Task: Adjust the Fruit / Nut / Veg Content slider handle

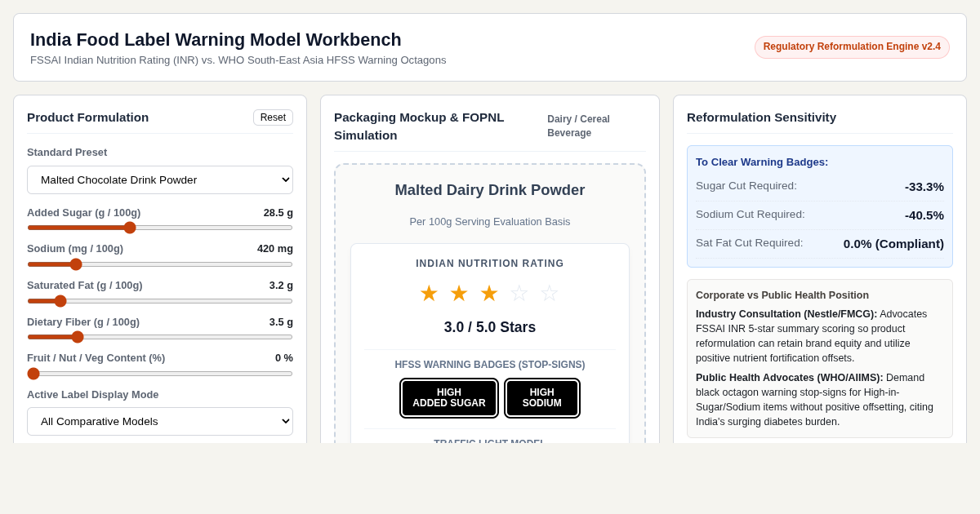Action: [x=33, y=374]
